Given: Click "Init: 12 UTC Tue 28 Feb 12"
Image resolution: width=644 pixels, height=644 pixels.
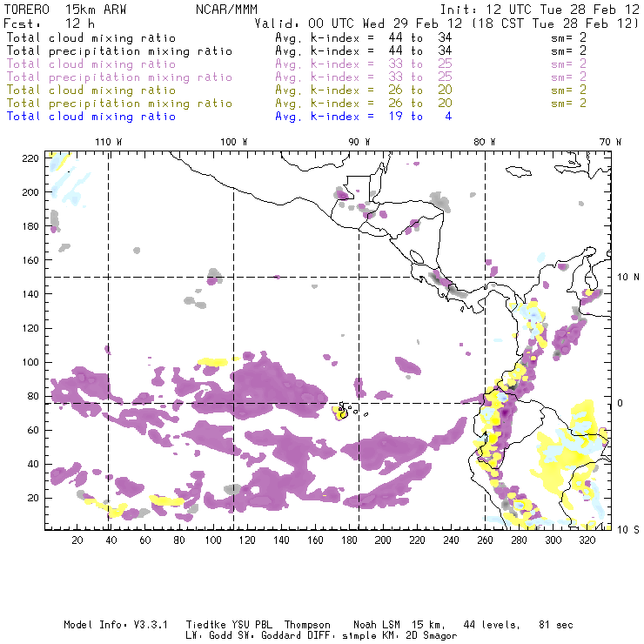Looking at the screenshot, I should 540,10.
